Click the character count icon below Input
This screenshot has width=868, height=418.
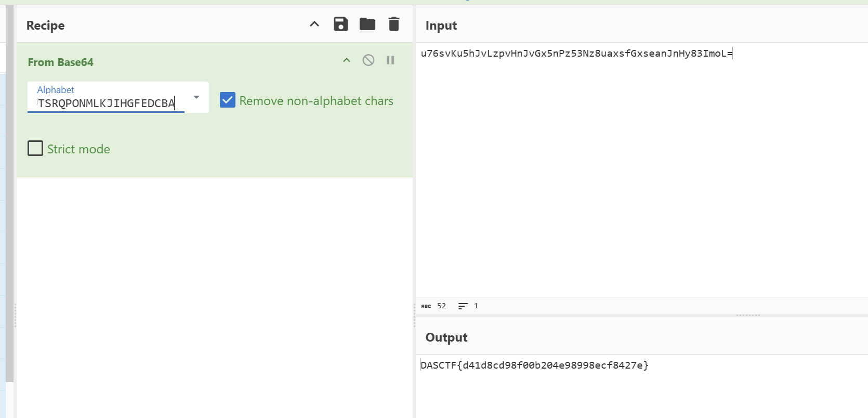pyautogui.click(x=426, y=306)
